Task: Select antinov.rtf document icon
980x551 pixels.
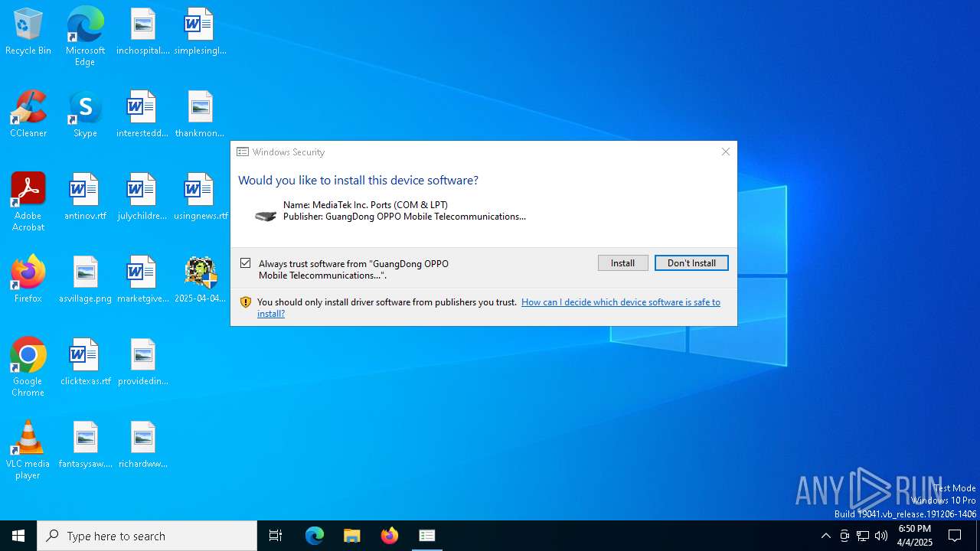Action: 85,197
